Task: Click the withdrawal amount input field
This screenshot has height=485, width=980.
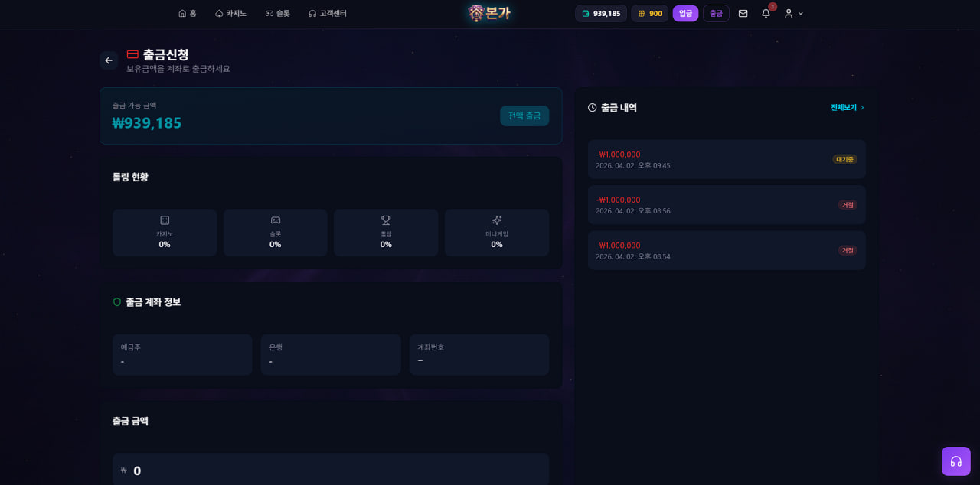Action: pos(331,470)
